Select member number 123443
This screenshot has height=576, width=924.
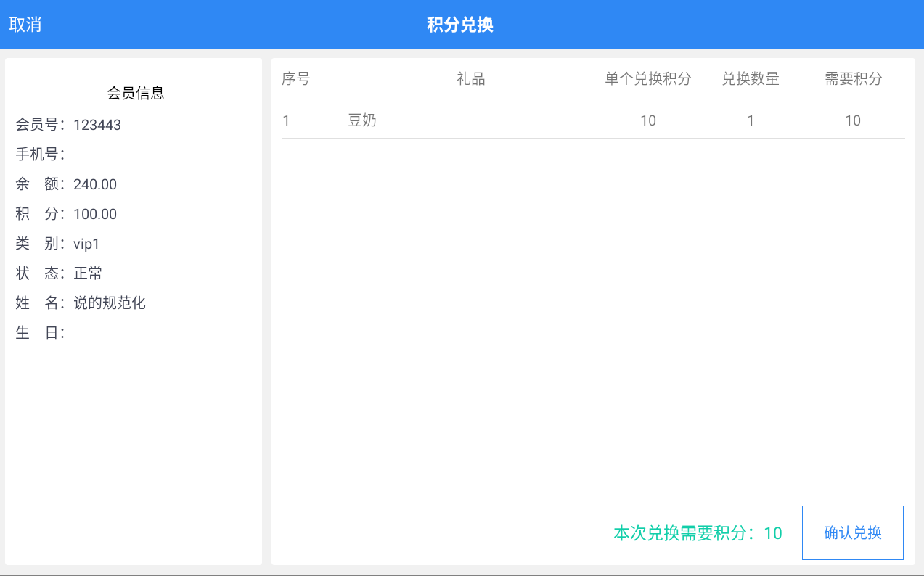[x=97, y=125]
